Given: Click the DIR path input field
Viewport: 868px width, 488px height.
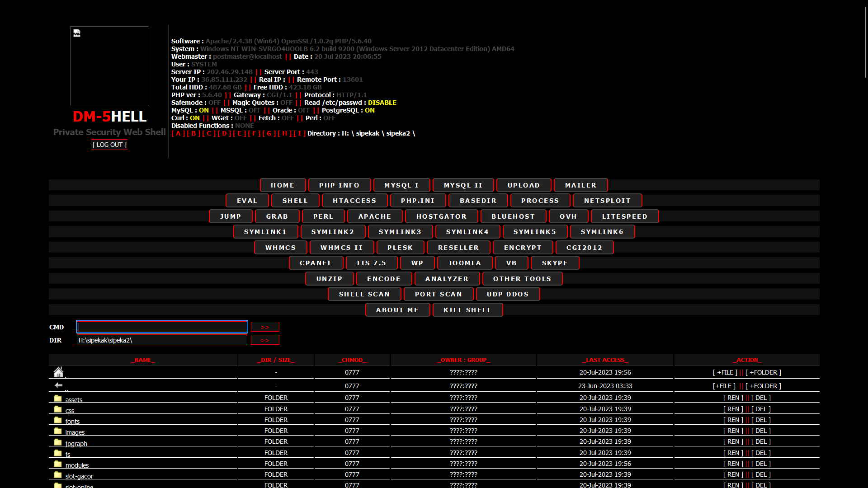Looking at the screenshot, I should (x=162, y=340).
